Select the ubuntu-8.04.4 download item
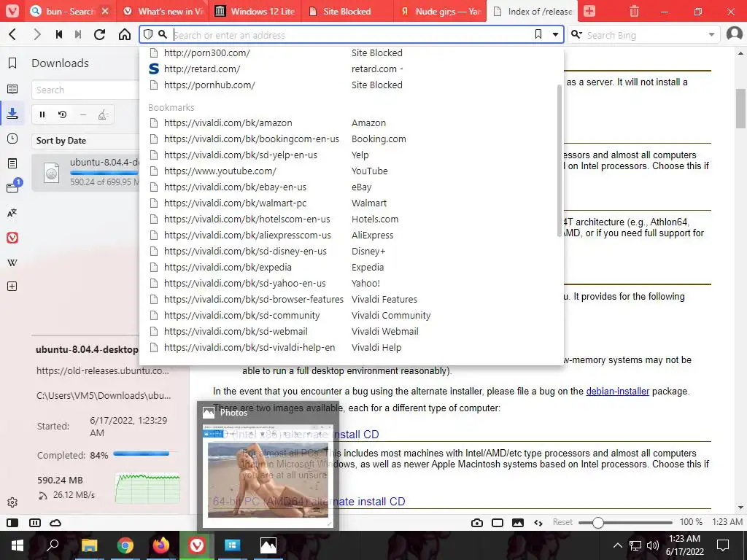Viewport: 747px width, 560px height. click(x=86, y=172)
